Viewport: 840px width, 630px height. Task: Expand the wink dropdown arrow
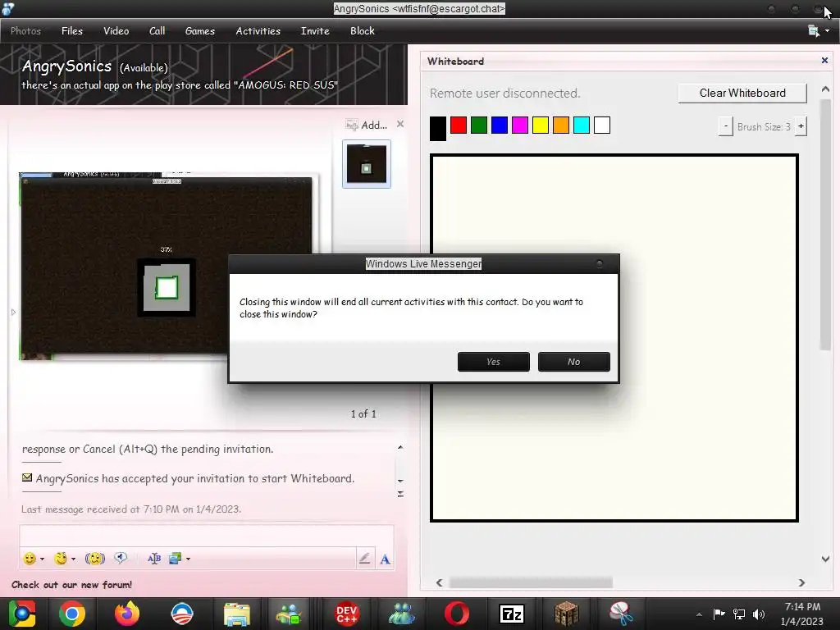(73, 559)
